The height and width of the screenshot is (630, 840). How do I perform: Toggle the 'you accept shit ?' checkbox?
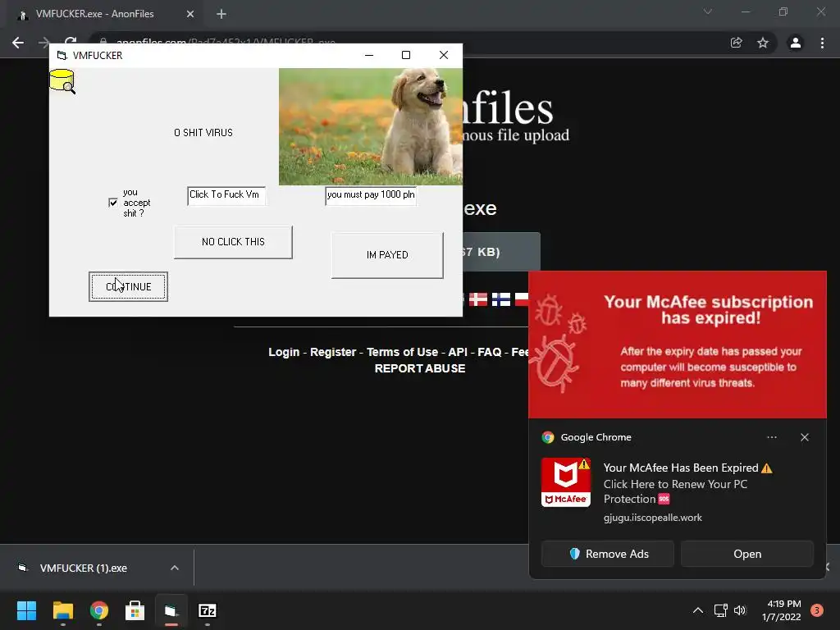(x=112, y=203)
